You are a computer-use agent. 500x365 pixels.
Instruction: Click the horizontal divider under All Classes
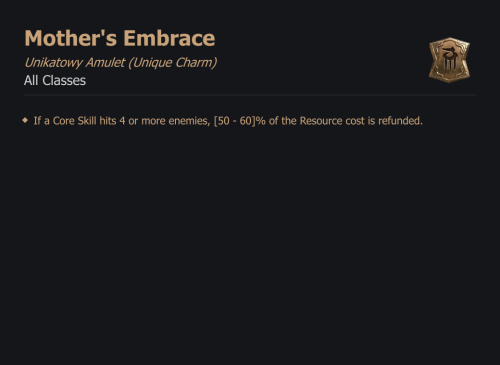point(250,95)
